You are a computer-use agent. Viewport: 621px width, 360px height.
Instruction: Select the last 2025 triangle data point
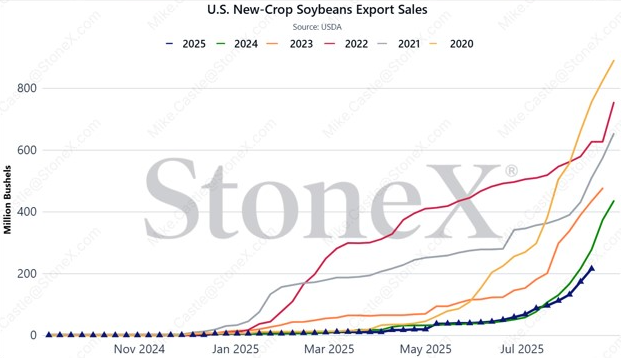click(x=592, y=269)
